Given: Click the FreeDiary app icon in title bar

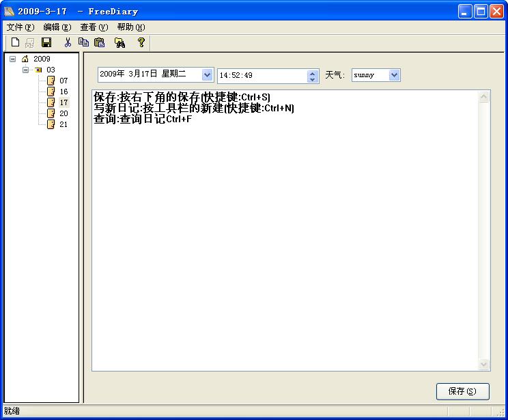Looking at the screenshot, I should (9, 12).
